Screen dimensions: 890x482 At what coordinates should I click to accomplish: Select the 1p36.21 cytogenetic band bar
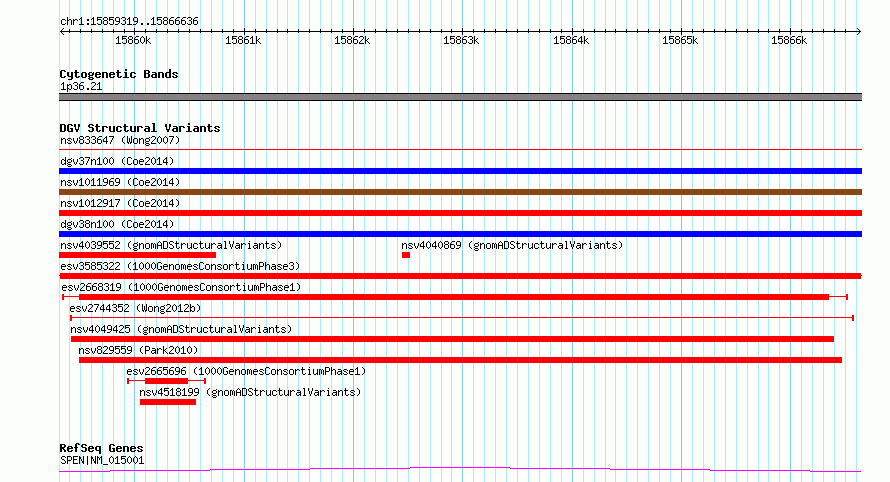click(x=460, y=97)
